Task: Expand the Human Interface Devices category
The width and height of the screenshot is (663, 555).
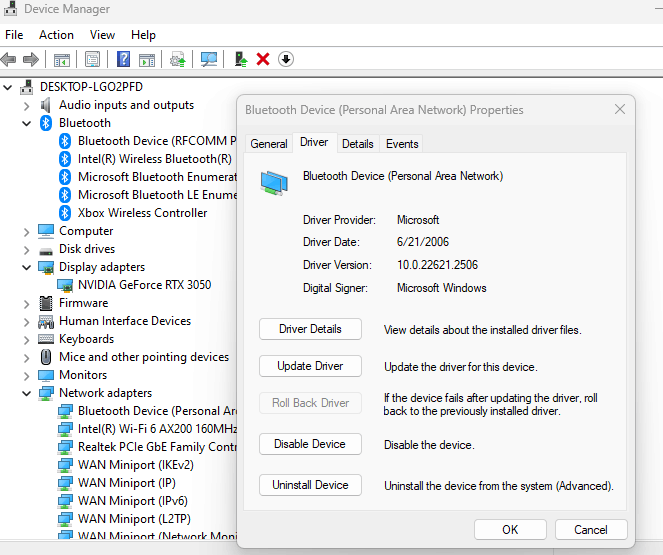Action: pyautogui.click(x=27, y=322)
